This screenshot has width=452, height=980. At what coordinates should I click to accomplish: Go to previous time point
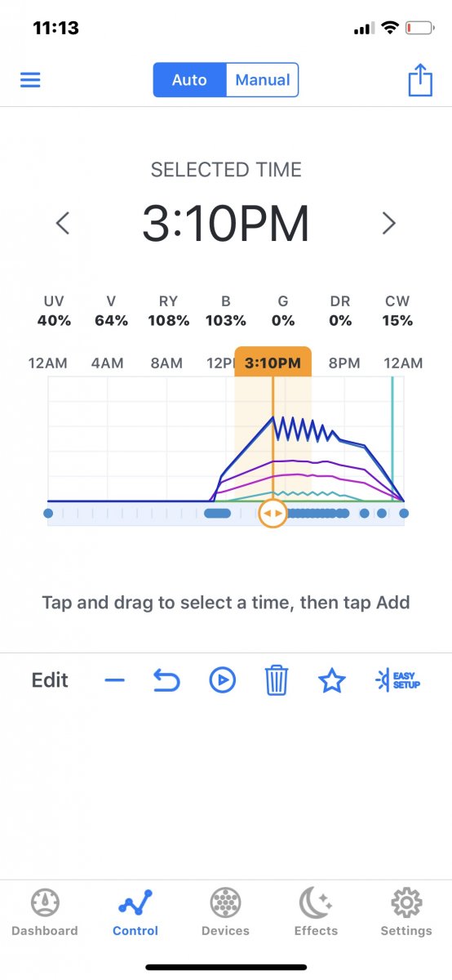coord(62,223)
